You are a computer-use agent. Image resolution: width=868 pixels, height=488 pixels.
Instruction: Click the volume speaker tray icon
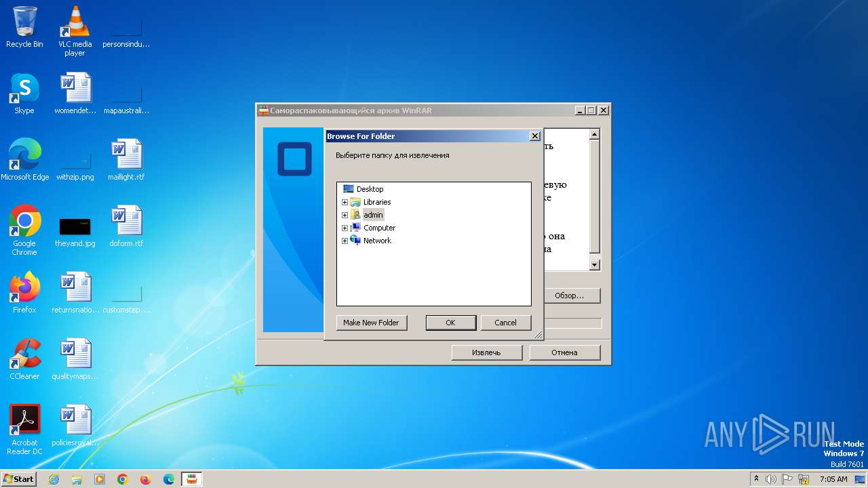pos(771,479)
